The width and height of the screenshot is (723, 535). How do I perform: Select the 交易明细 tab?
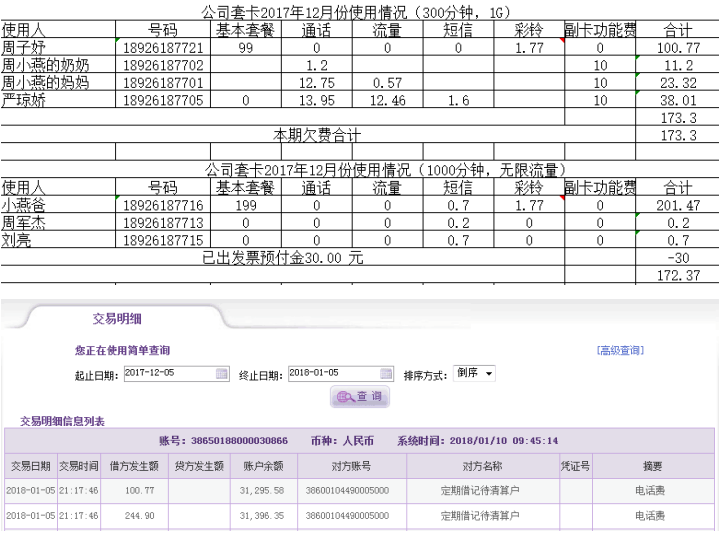click(x=117, y=318)
